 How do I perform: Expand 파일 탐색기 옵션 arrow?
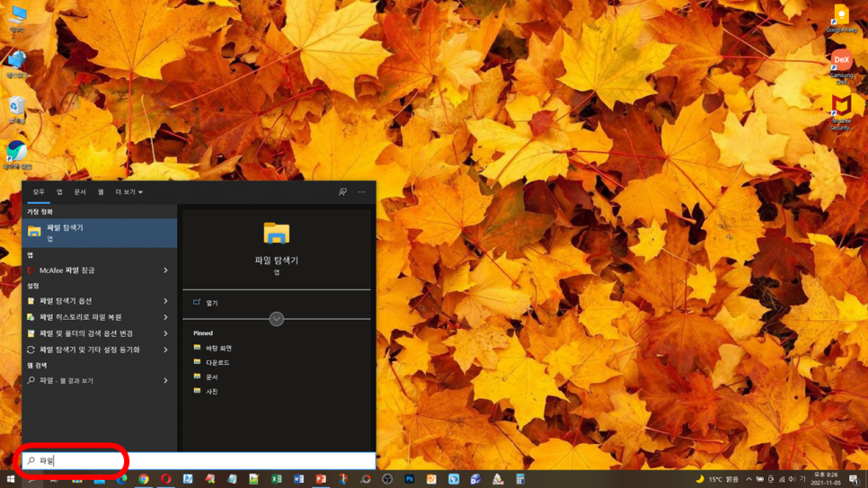(x=165, y=301)
